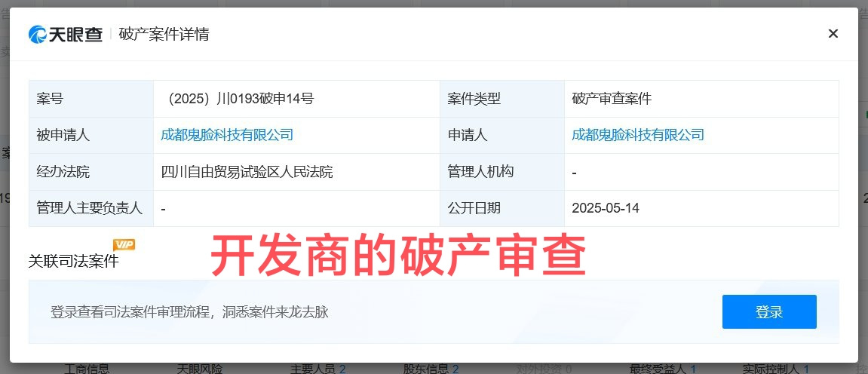Close the 破产案件详情 dialog
This screenshot has height=374, width=868.
click(833, 34)
